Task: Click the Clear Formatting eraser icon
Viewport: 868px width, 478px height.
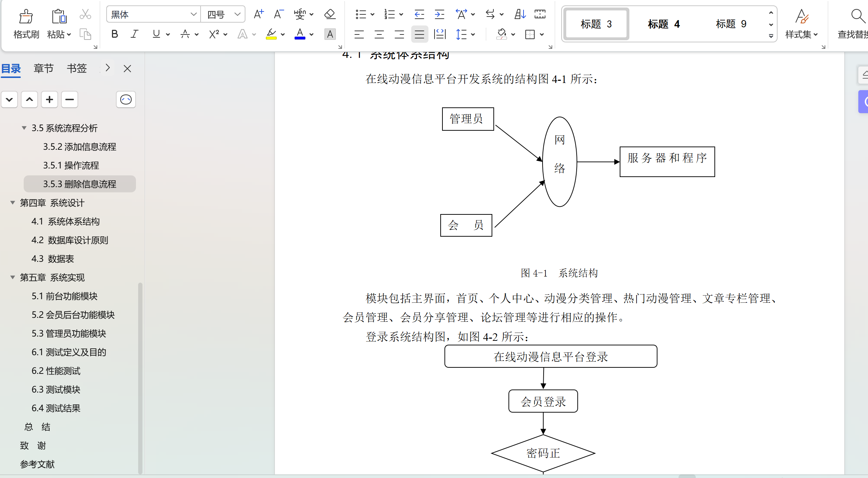Action: (329, 14)
